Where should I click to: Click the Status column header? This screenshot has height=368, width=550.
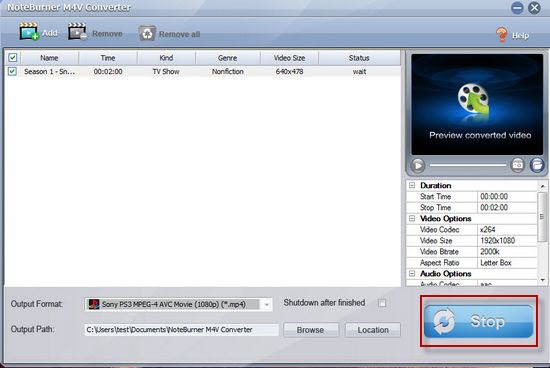pyautogui.click(x=359, y=58)
